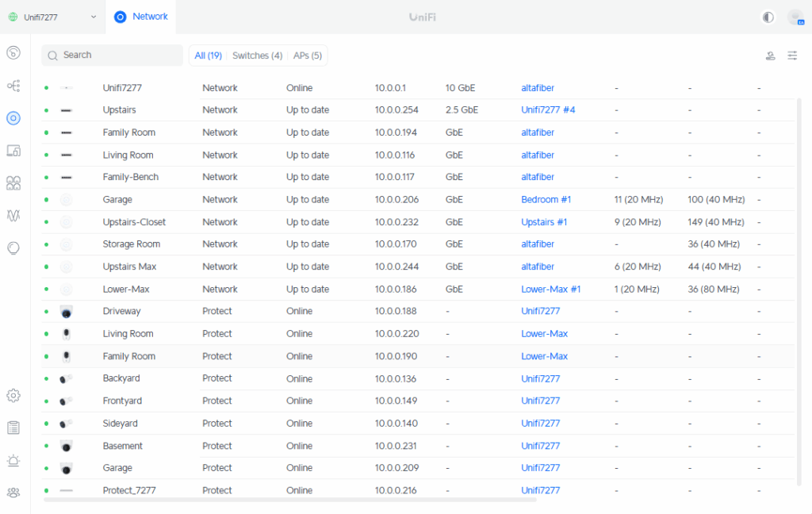
Task: Switch to the Switches (4) filter tab
Action: click(x=257, y=56)
